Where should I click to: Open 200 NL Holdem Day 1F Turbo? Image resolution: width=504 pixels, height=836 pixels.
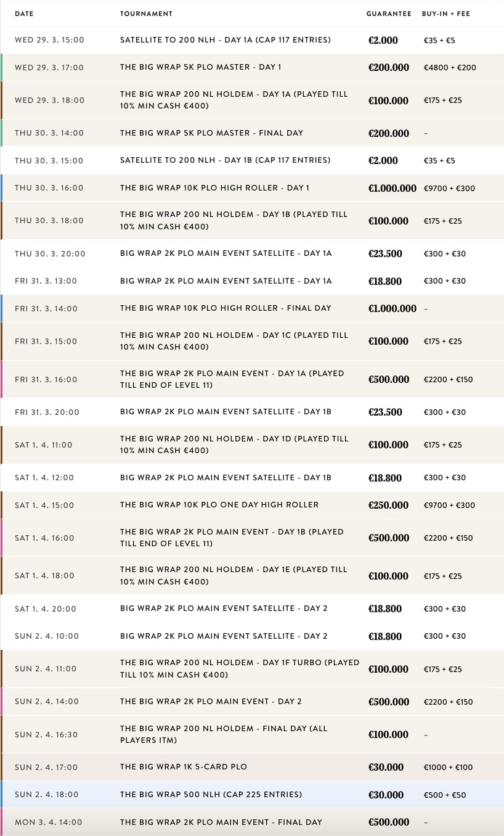coord(240,668)
